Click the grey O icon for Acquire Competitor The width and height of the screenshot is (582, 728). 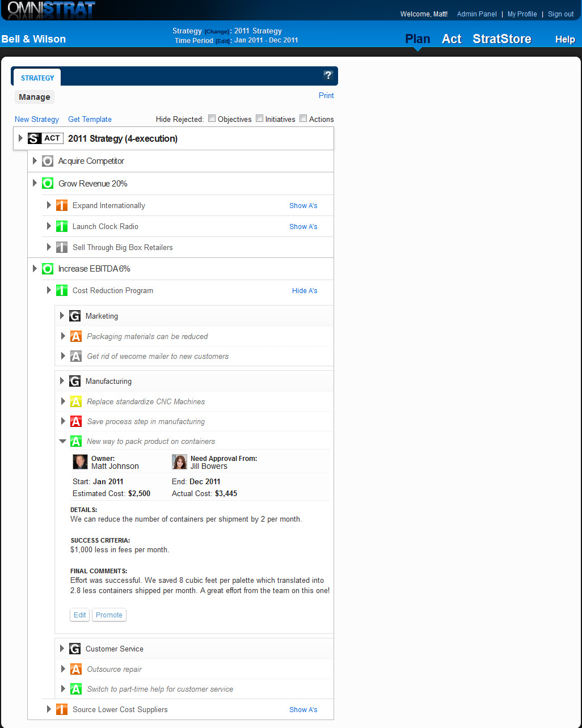48,161
